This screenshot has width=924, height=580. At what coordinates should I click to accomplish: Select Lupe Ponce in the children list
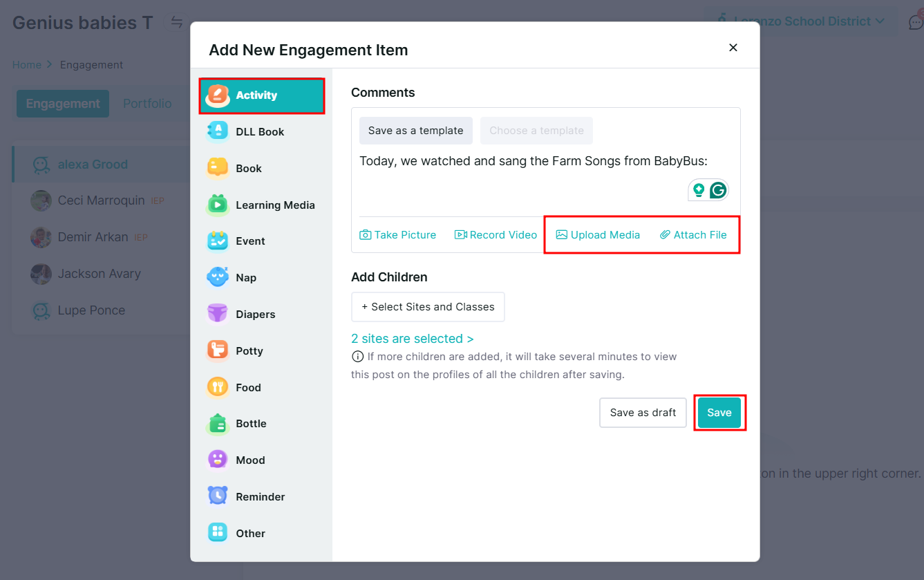tap(102, 310)
